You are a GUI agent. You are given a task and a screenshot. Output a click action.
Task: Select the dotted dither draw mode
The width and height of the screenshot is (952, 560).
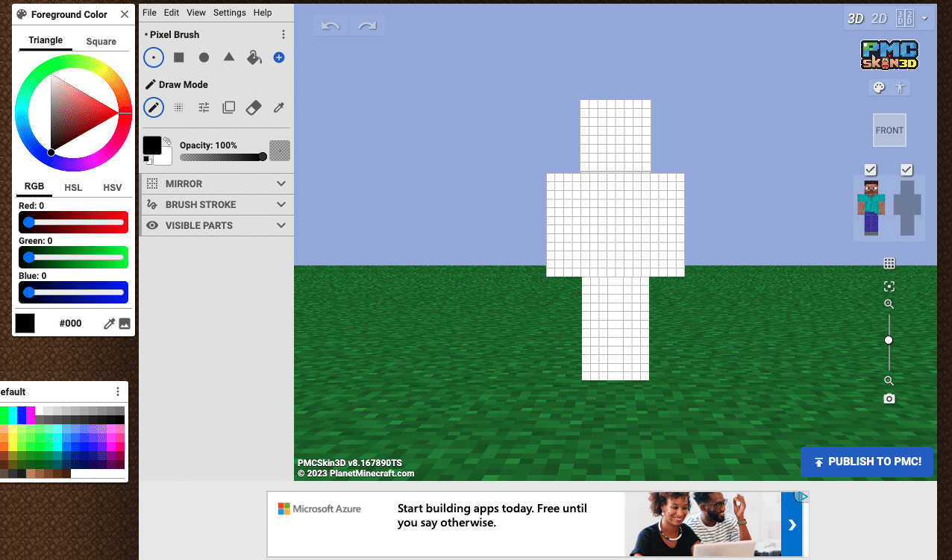179,107
